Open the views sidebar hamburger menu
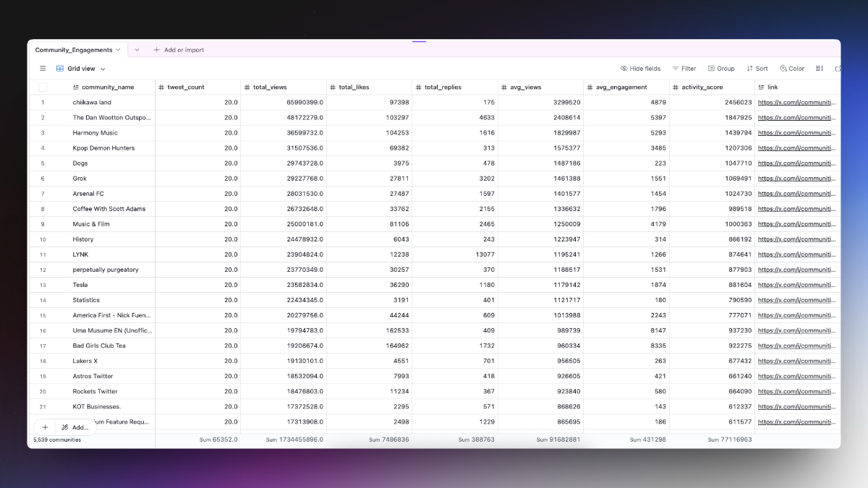Screen dimensions: 868x488 click(x=43, y=69)
